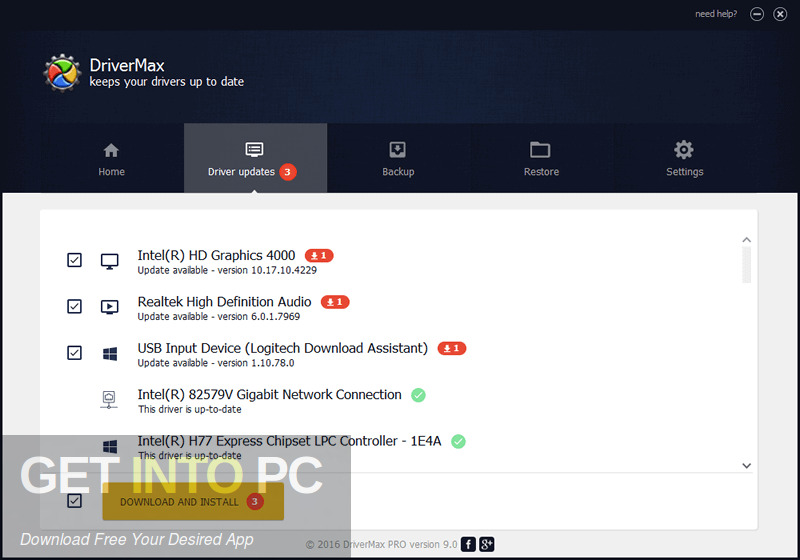Click the Windows icon for H77 Express Chipset
The image size is (800, 560).
click(x=110, y=447)
